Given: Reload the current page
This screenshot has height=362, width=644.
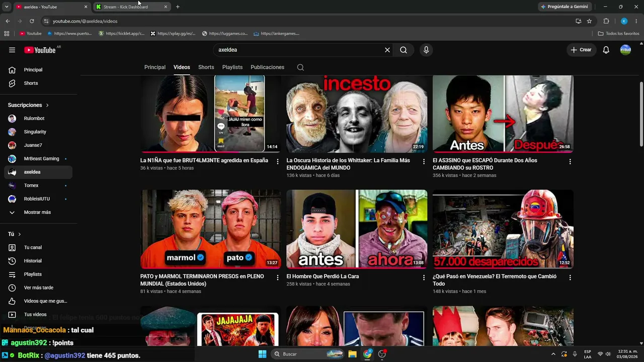Looking at the screenshot, I should click(32, 21).
